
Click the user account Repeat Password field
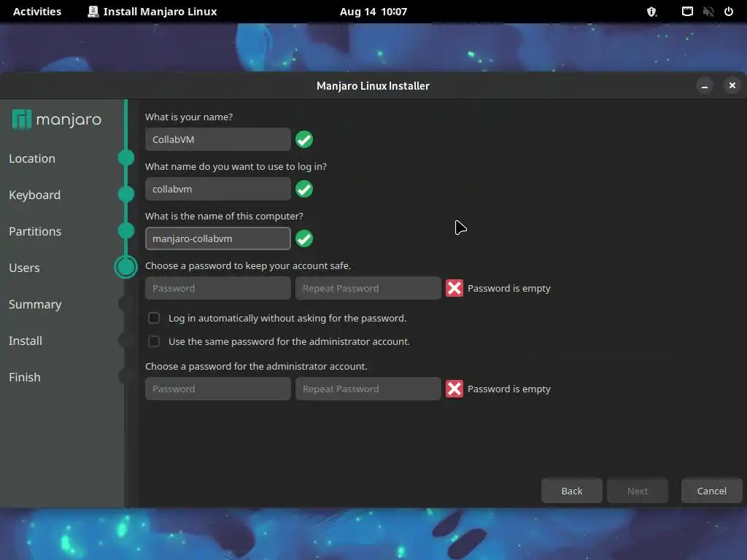(368, 288)
